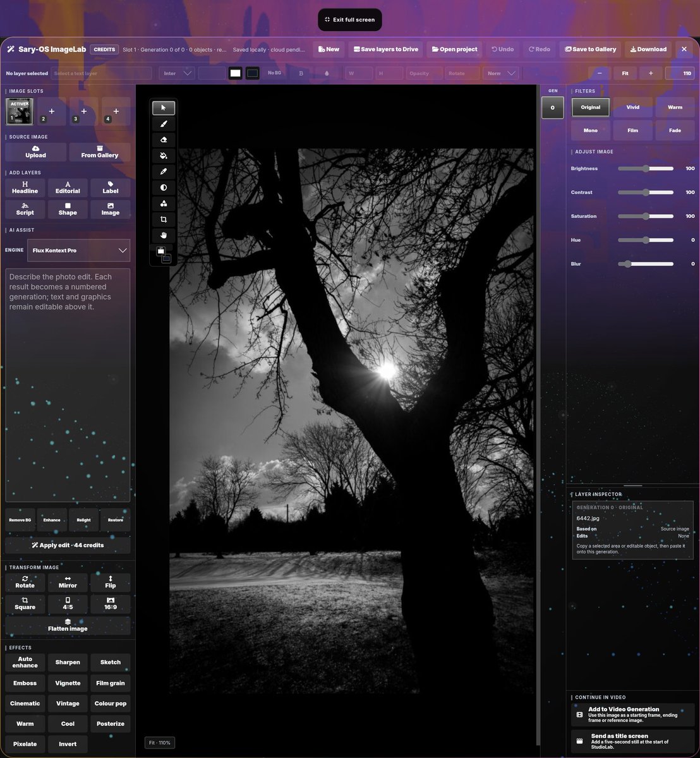The height and width of the screenshot is (758, 700).
Task: Select the pointer/select tool
Action: pyautogui.click(x=164, y=108)
